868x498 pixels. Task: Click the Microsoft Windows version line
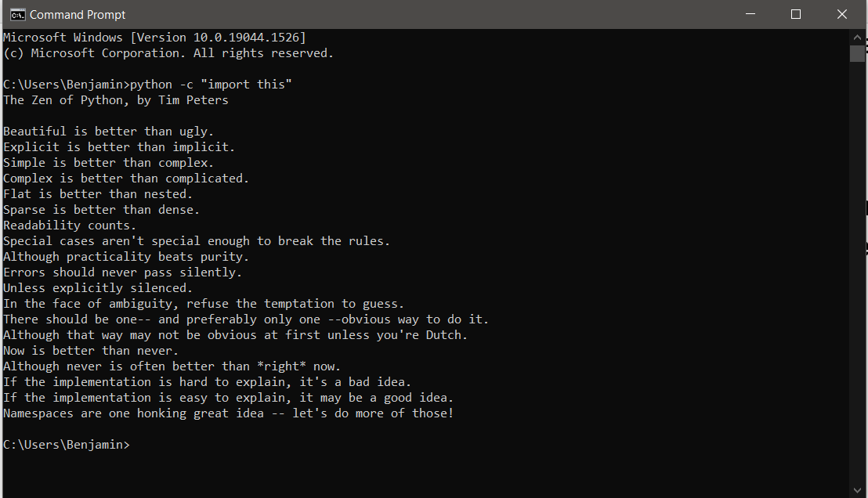click(154, 38)
